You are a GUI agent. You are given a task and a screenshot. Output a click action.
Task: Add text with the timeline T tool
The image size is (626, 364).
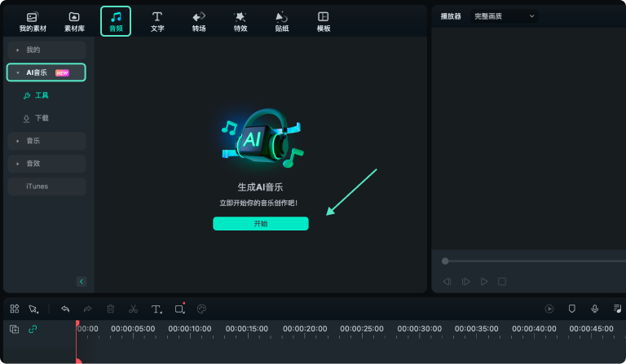point(156,309)
